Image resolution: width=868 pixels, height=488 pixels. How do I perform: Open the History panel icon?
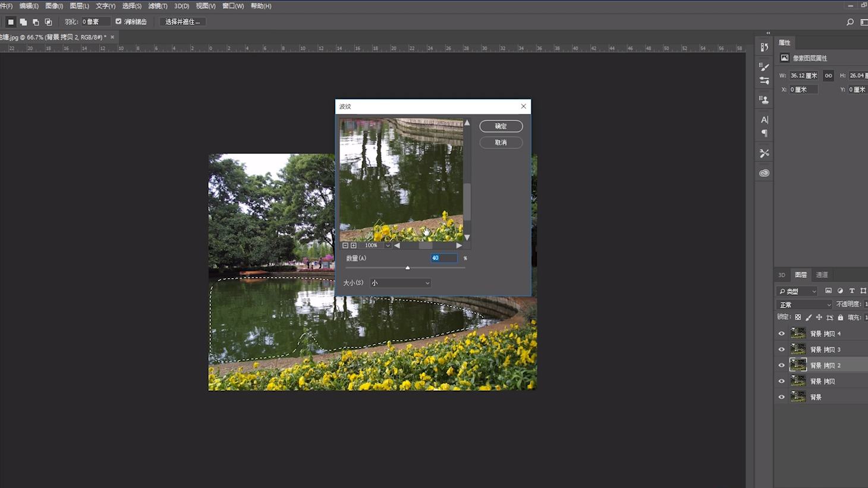coord(764,48)
